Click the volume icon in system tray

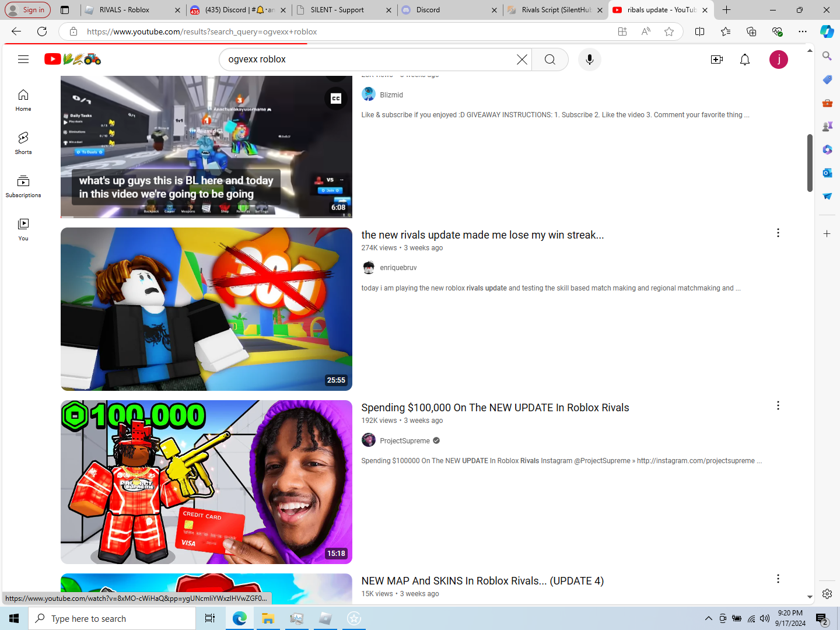765,618
